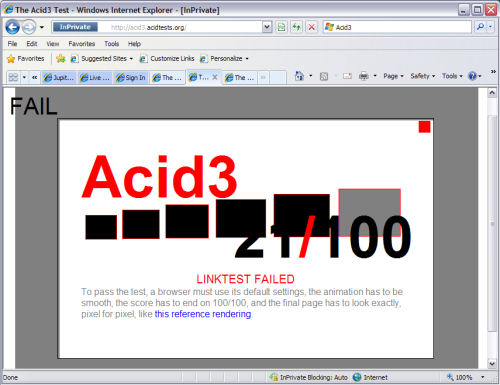Viewport: 500px width, 385px height.
Task: Open the Favorites star button
Action: click(x=26, y=59)
